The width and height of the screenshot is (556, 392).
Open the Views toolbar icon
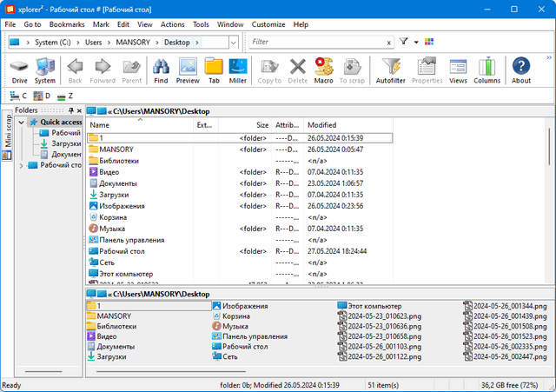[x=458, y=70]
